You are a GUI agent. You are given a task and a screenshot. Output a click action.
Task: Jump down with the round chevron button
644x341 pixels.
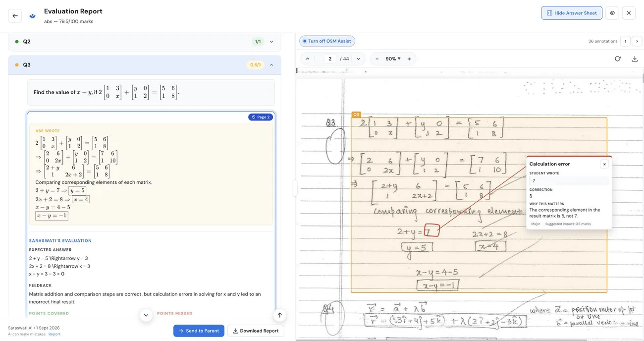pyautogui.click(x=146, y=315)
